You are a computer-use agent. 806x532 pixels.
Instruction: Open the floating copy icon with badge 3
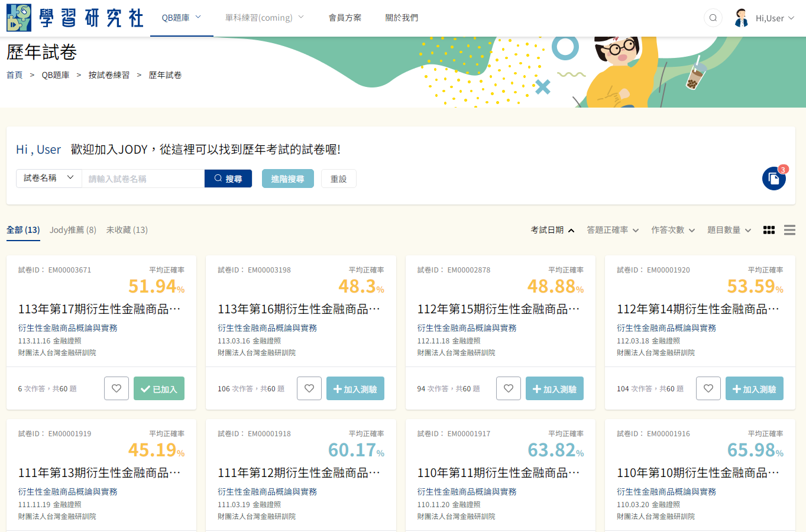point(774,179)
